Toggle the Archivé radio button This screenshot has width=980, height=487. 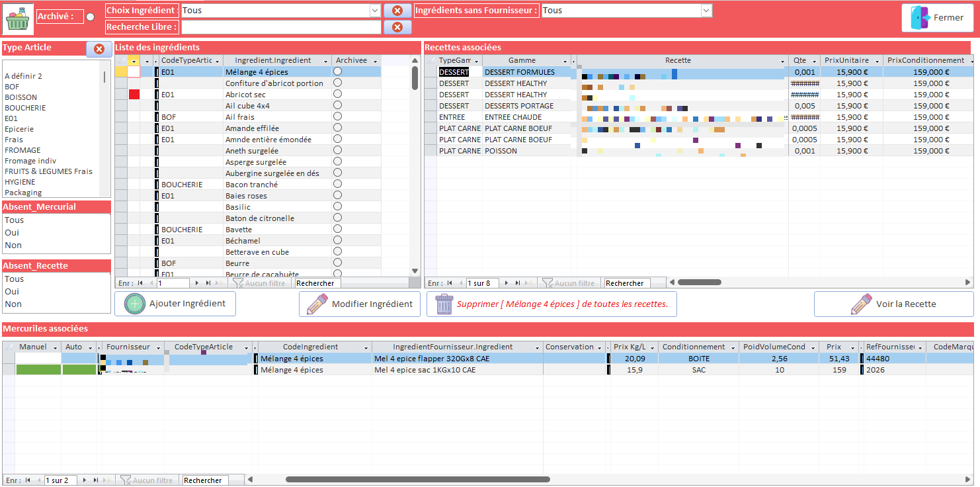pyautogui.click(x=91, y=17)
